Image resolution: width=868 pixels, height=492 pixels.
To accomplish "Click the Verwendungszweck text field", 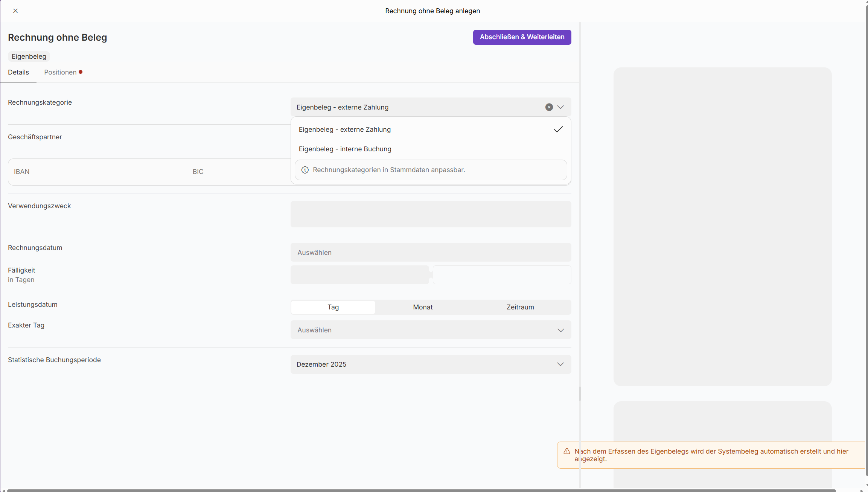I will pos(431,214).
